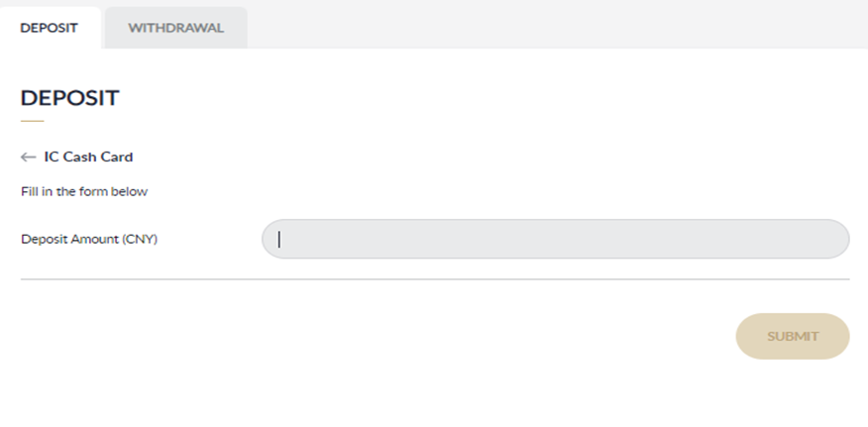
Task: Click the IC Cash Card title text
Action: [88, 157]
